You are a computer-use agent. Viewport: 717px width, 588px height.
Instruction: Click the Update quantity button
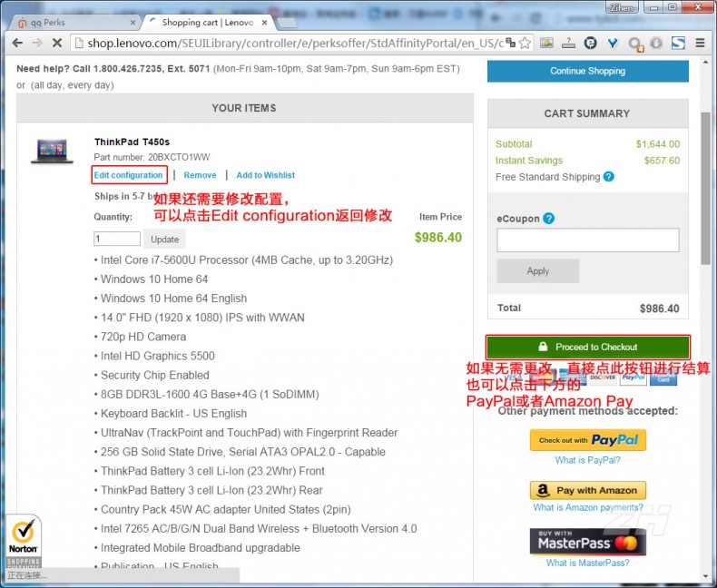(164, 240)
